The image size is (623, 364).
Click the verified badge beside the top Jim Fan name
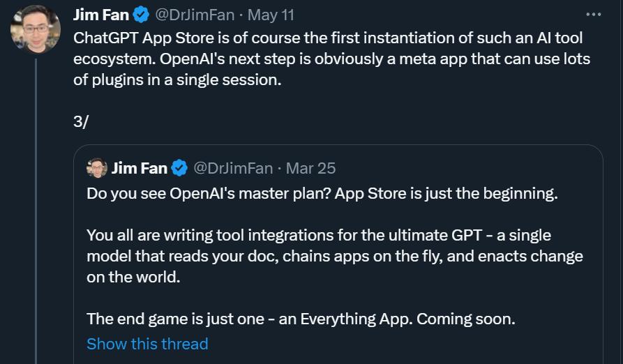142,15
